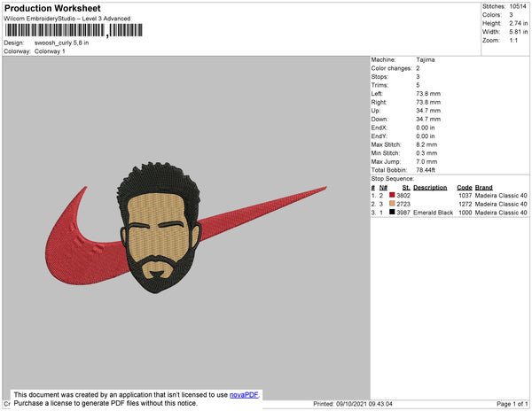The image size is (532, 411).
Task: Select Total Bobbin value '78.44ft'
Action: pyautogui.click(x=426, y=170)
